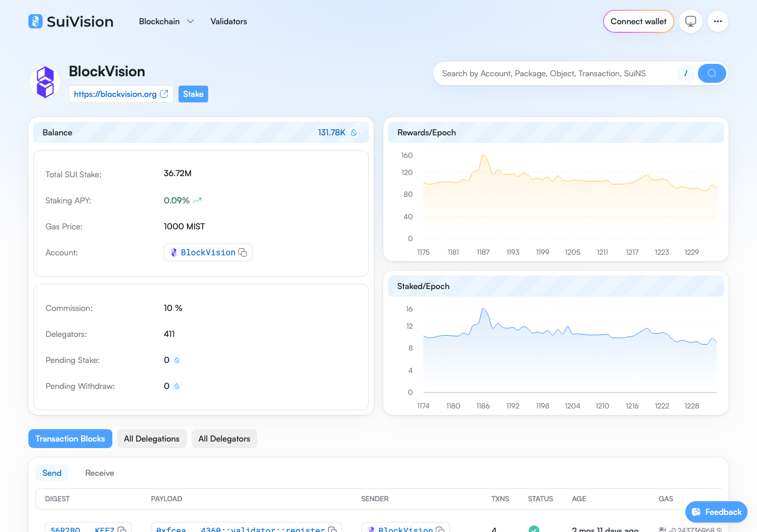The height and width of the screenshot is (532, 757).
Task: Select the Send sub-tab
Action: [52, 473]
